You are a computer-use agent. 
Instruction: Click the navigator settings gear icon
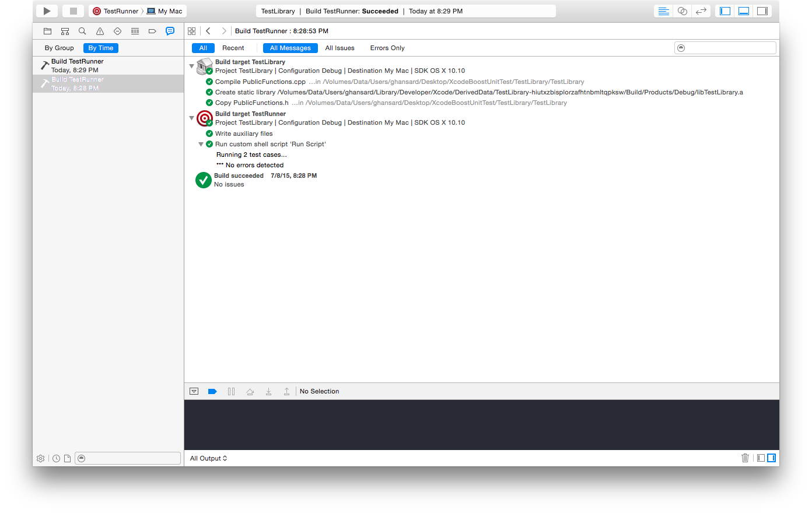40,458
